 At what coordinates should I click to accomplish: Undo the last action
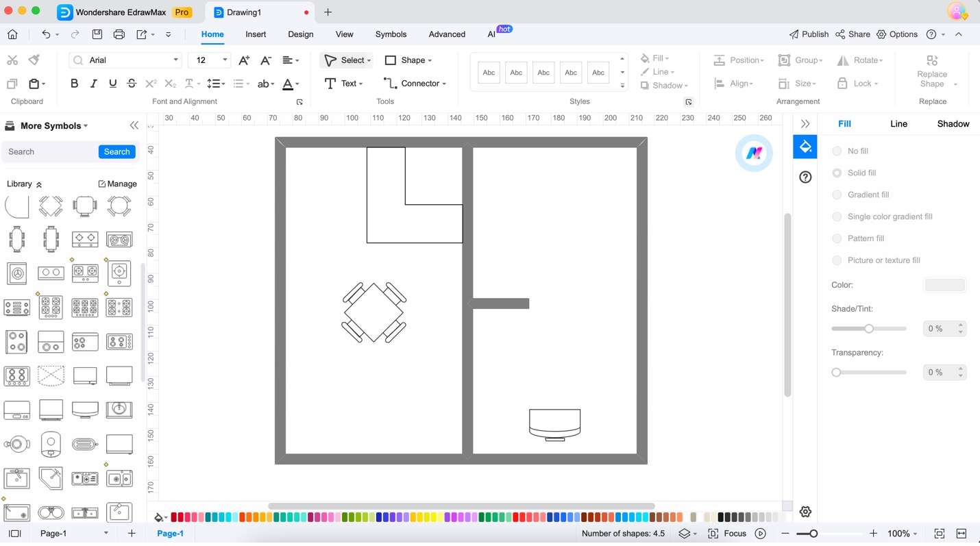(x=46, y=34)
